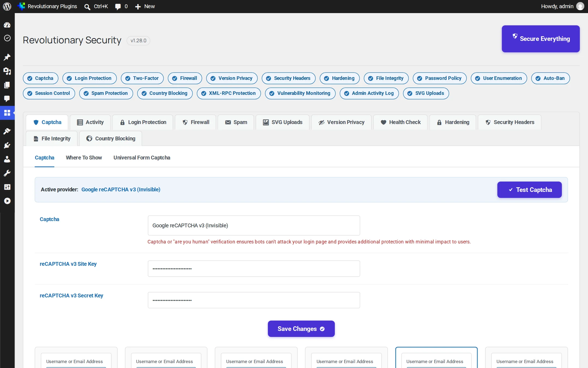Open the Hardening settings tab
The width and height of the screenshot is (588, 368).
[x=453, y=122]
